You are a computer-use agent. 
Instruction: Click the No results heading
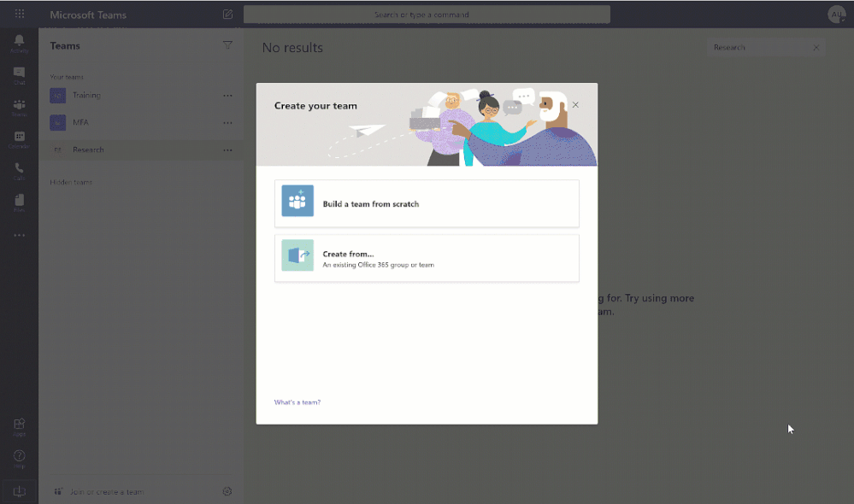click(292, 48)
